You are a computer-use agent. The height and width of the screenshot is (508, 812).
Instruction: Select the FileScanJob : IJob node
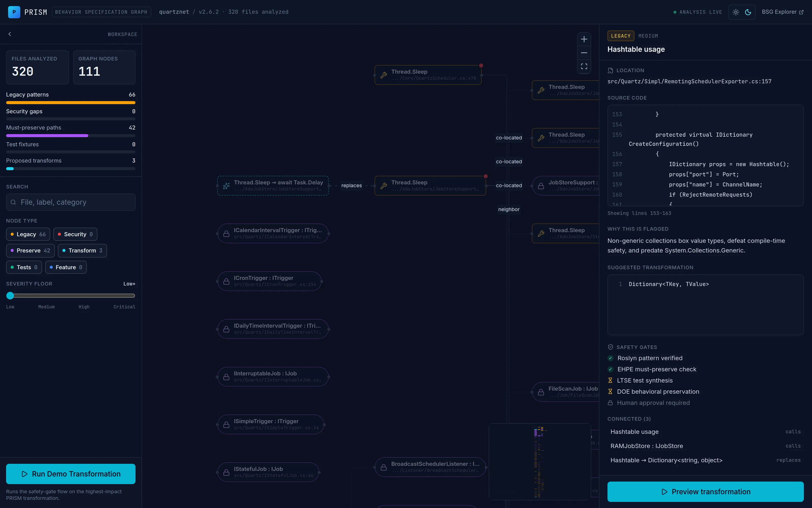(x=566, y=392)
